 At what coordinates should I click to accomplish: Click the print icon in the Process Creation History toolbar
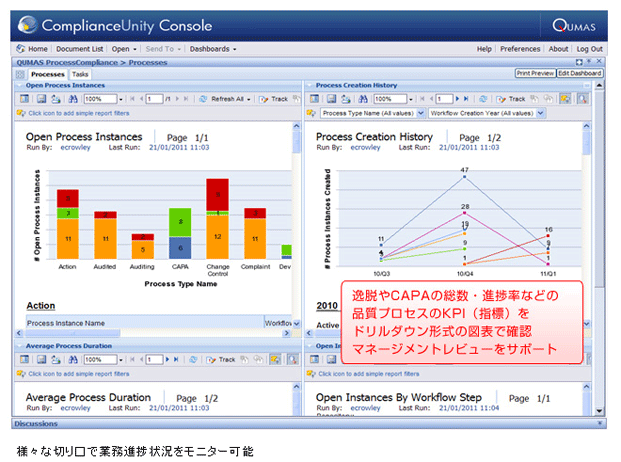(x=346, y=99)
